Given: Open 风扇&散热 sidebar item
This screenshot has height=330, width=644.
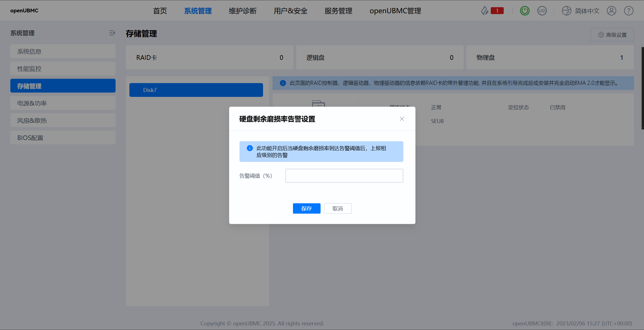Looking at the screenshot, I should [63, 120].
